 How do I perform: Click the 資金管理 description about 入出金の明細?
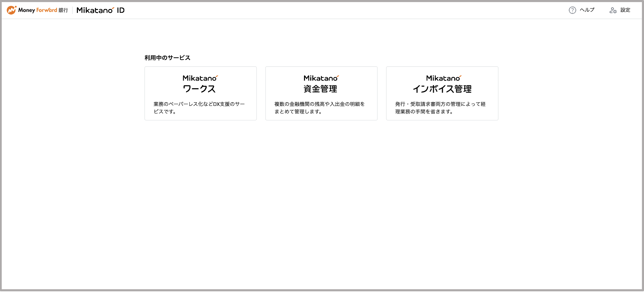coord(320,108)
